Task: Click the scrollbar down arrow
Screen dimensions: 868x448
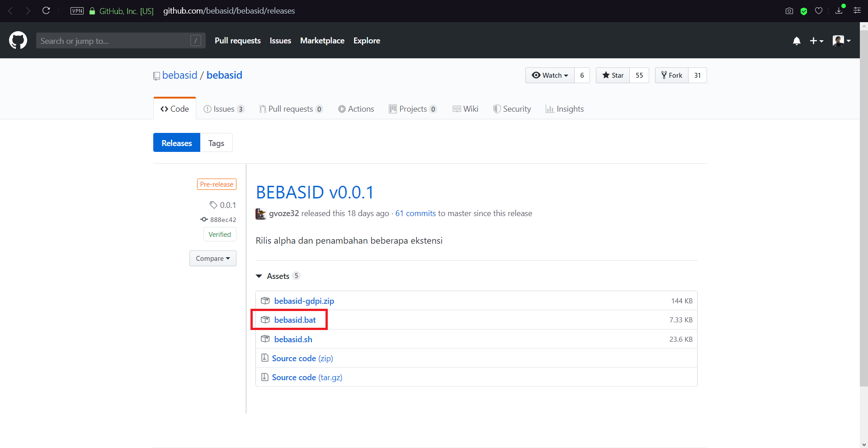Action: coord(864,444)
